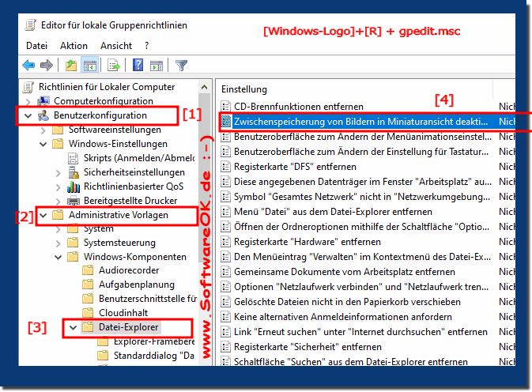
Task: Select Gemeinsame Dokumente vom Arbeitsplatz entfernen
Action: click(x=345, y=272)
